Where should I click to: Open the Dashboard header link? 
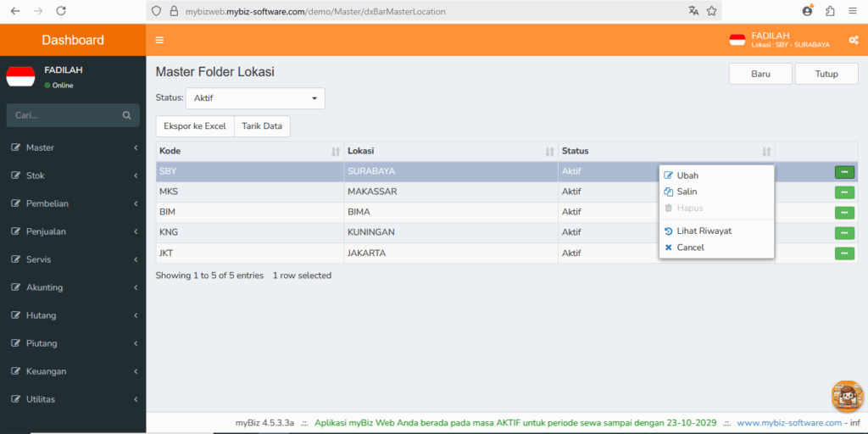pos(73,40)
